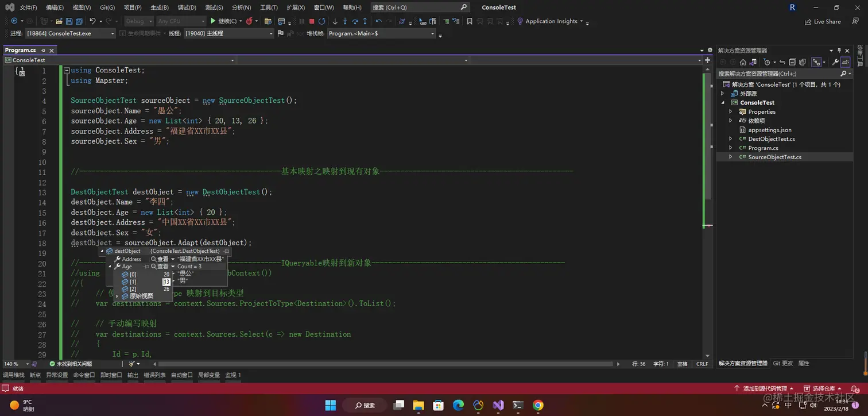Click the Properties wrench icon in Solution Explorer

pyautogui.click(x=836, y=62)
